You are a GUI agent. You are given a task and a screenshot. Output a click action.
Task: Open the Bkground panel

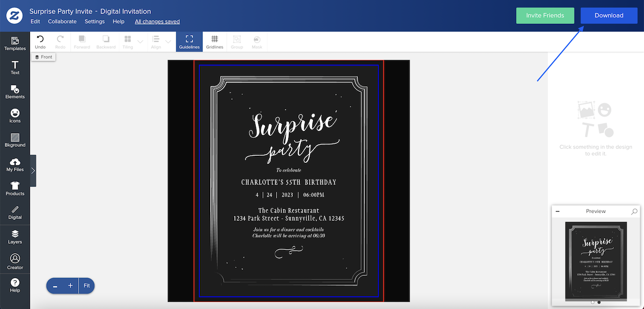click(x=15, y=140)
